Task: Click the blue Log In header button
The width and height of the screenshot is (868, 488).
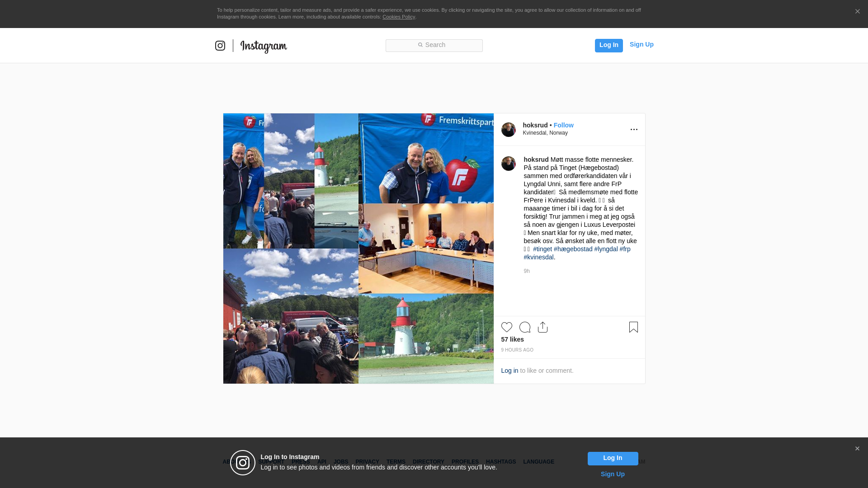Action: pyautogui.click(x=609, y=45)
